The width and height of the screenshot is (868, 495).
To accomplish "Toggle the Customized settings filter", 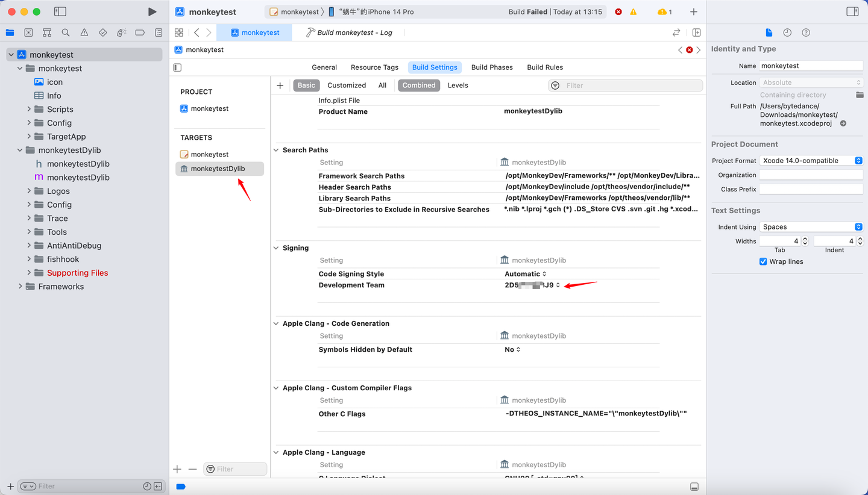I will pyautogui.click(x=347, y=85).
